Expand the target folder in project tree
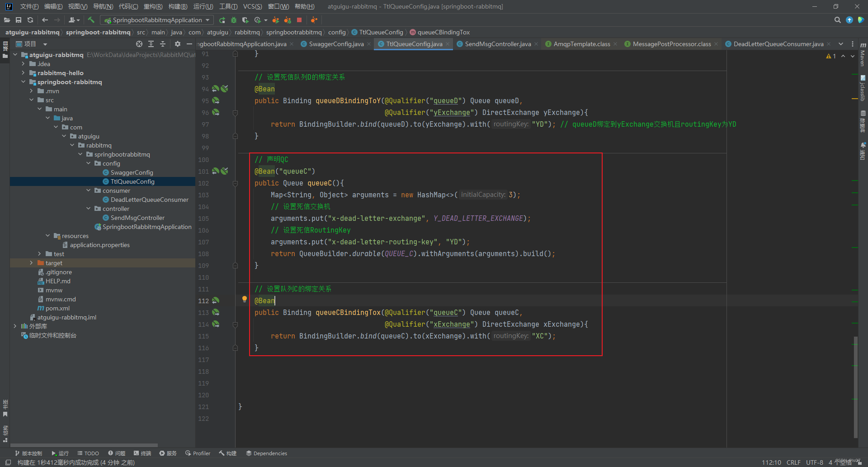Viewport: 868px width, 467px height. pos(31,263)
